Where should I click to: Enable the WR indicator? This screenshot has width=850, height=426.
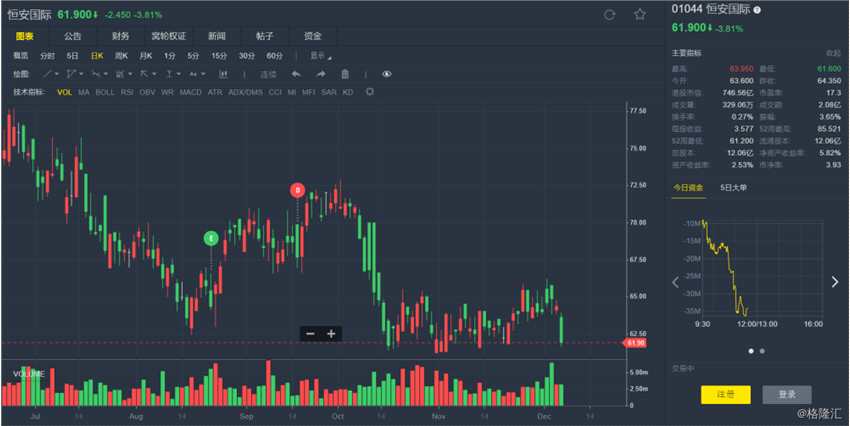(x=168, y=93)
